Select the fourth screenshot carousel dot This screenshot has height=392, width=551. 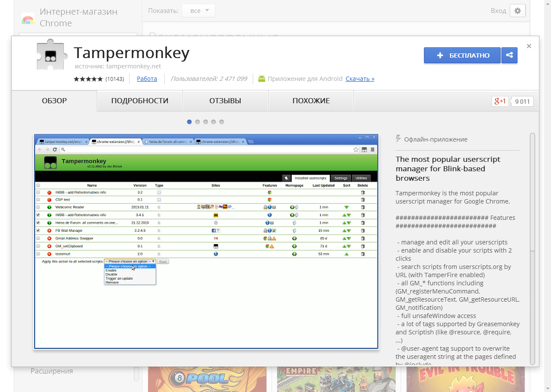[214, 122]
